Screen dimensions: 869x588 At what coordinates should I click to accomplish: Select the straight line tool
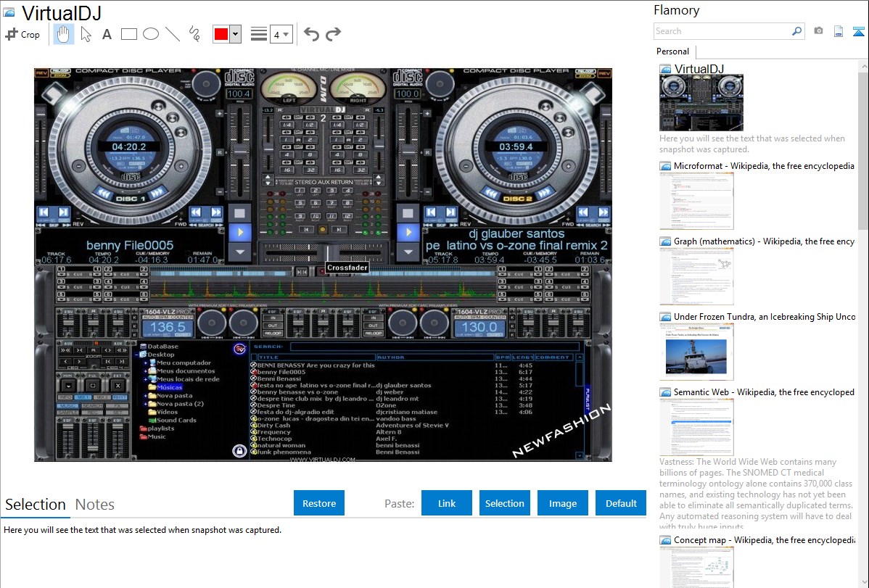tap(173, 34)
